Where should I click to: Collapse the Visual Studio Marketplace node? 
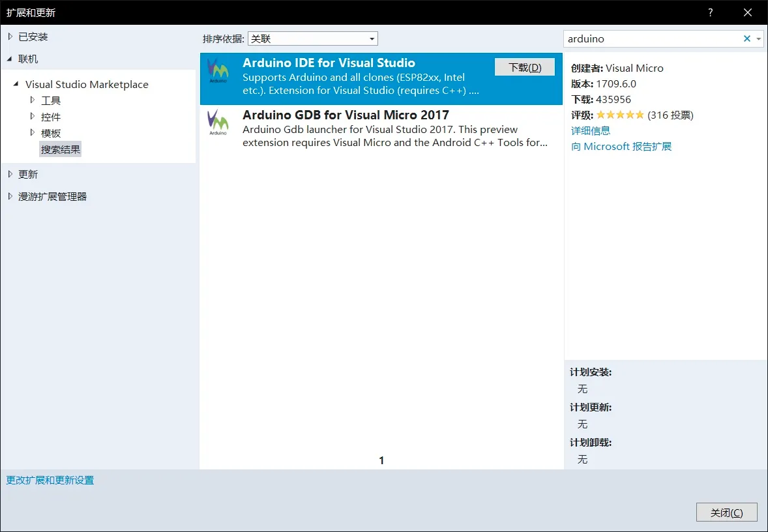pyautogui.click(x=16, y=84)
